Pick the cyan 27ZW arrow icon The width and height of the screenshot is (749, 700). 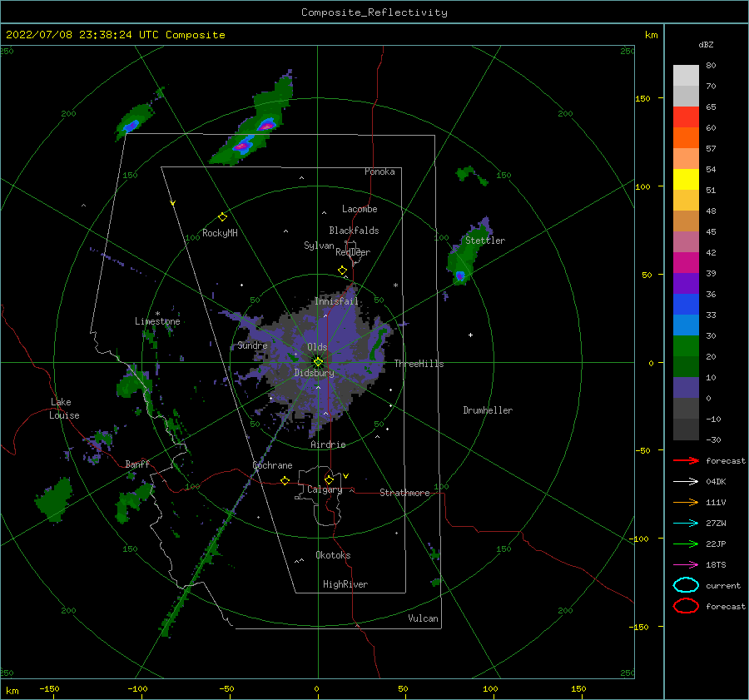point(686,524)
